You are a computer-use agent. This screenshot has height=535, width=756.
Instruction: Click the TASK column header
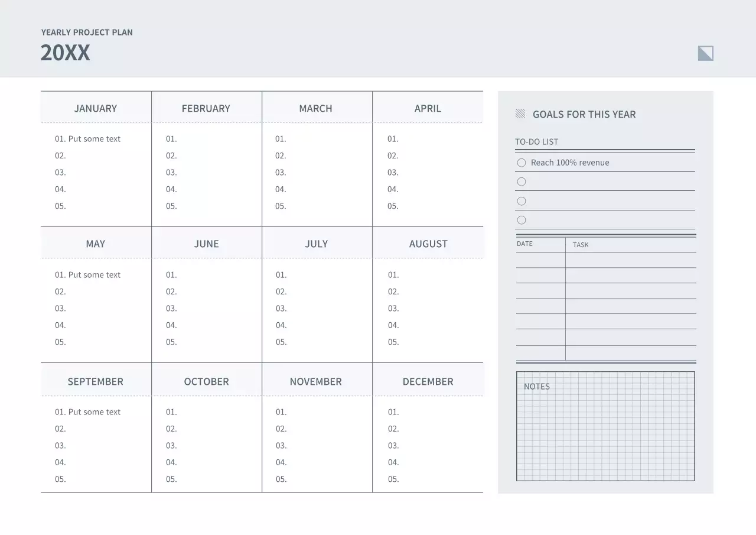click(x=580, y=245)
